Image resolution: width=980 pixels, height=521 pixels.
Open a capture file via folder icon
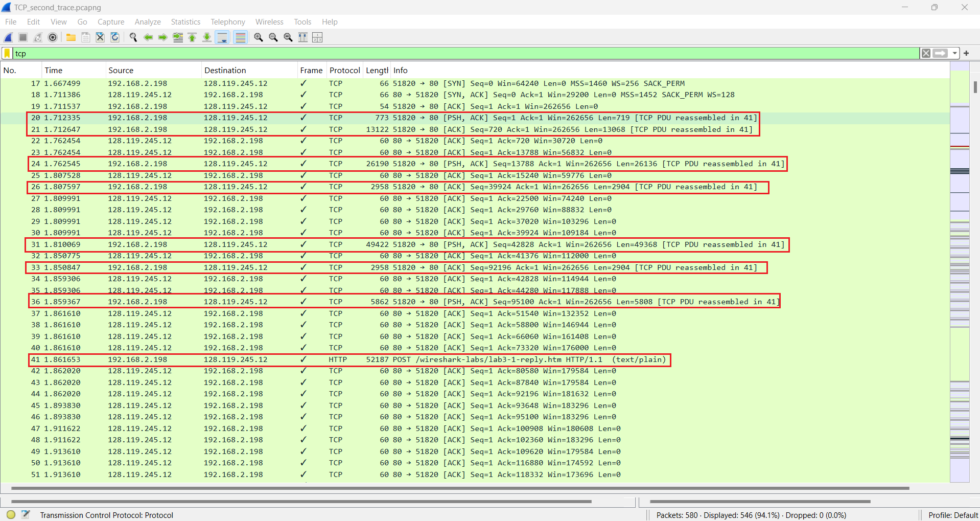[71, 37]
